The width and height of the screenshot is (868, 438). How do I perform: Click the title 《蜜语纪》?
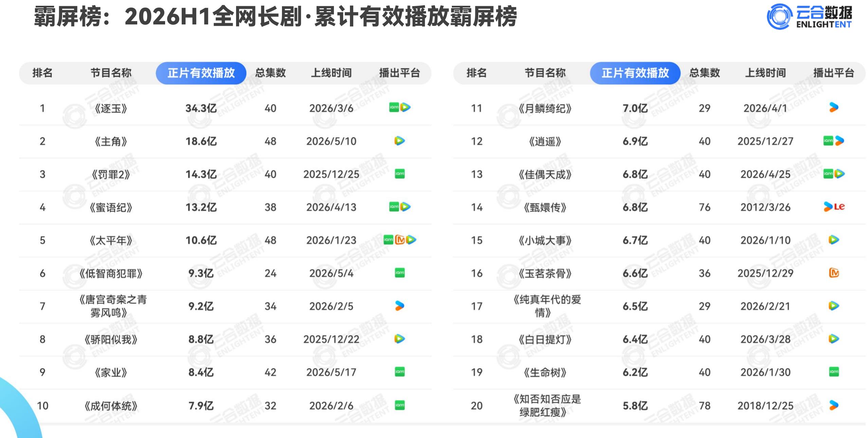pos(111,207)
